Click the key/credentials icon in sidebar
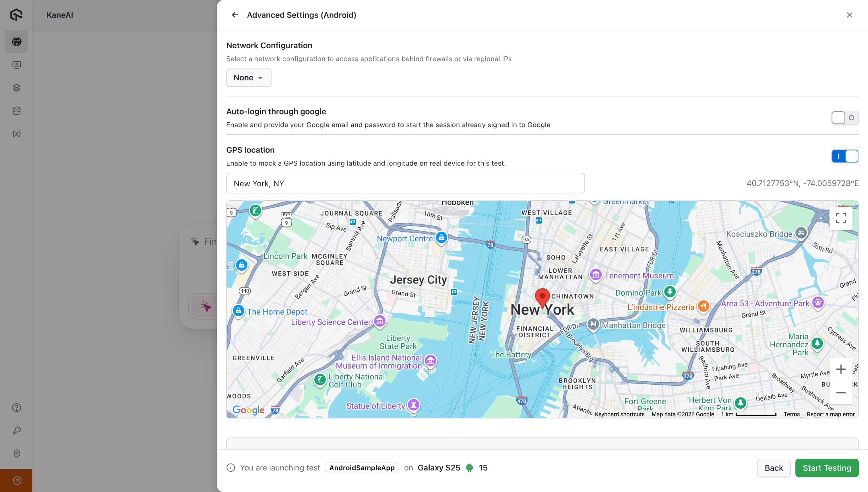 tap(16, 430)
